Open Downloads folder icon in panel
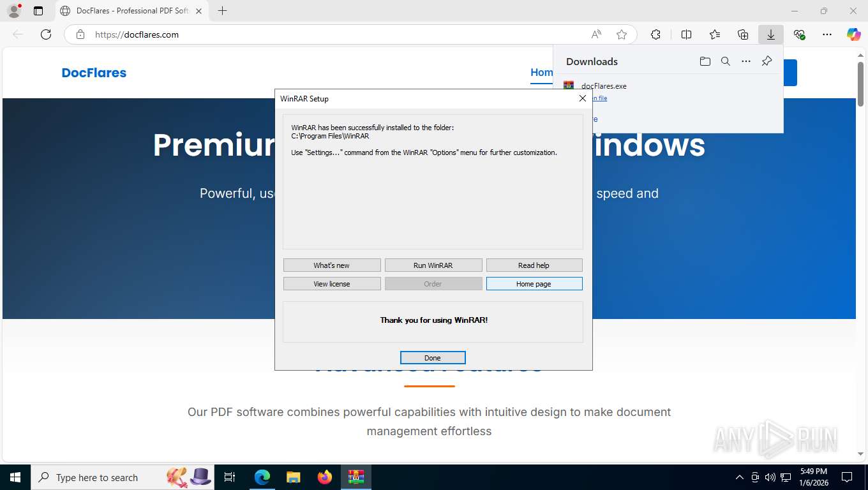This screenshot has width=868, height=490. [x=705, y=61]
